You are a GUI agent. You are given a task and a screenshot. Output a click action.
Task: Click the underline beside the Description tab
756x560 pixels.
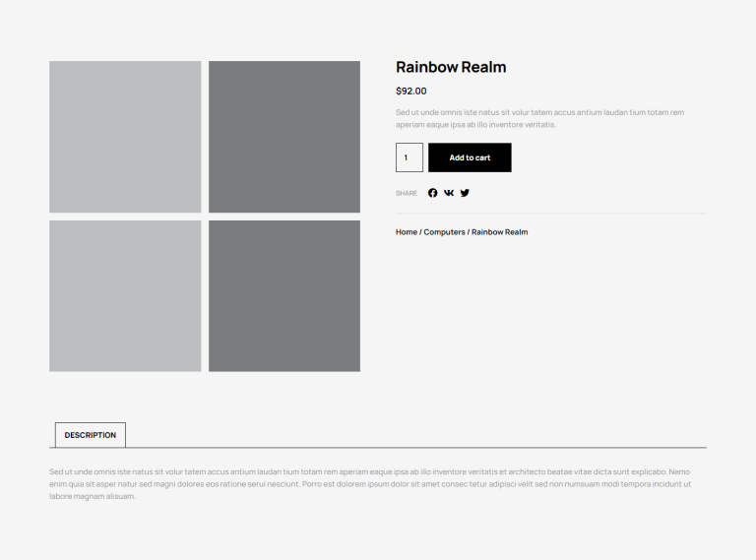tap(413, 448)
